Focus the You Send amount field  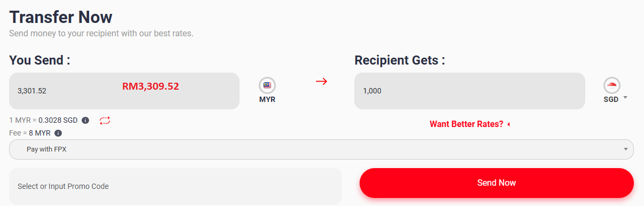(124, 91)
